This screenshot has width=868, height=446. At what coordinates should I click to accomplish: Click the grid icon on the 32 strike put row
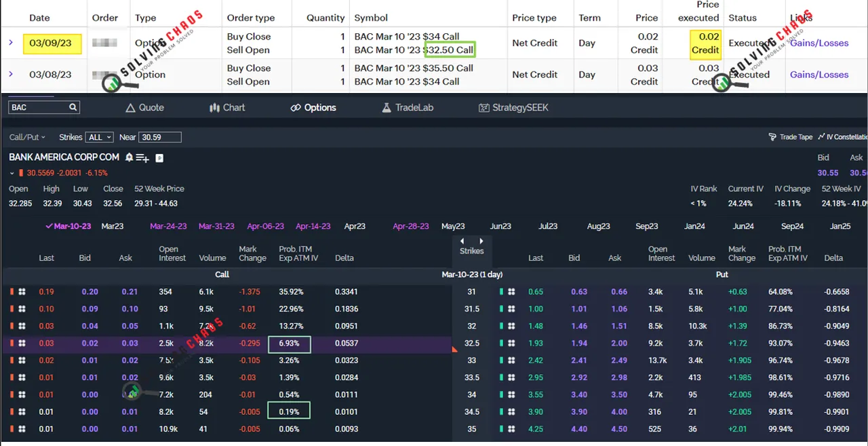point(513,326)
